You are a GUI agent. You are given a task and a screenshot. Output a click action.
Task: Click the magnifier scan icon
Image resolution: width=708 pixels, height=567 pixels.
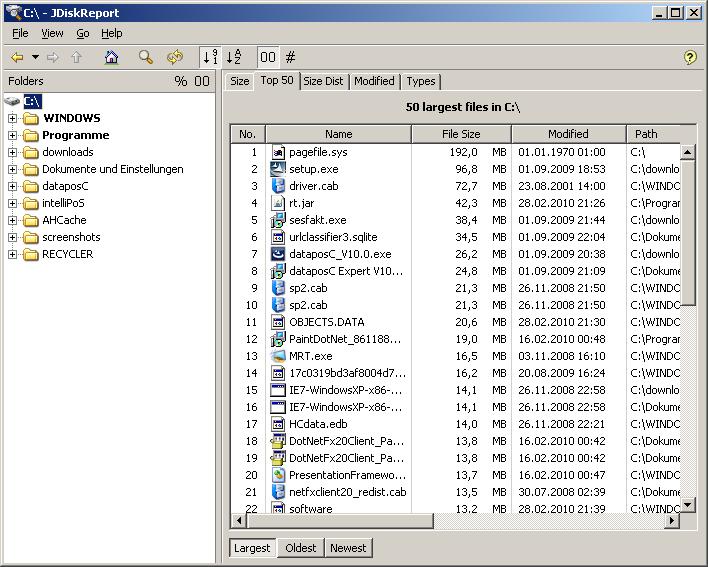click(x=146, y=57)
